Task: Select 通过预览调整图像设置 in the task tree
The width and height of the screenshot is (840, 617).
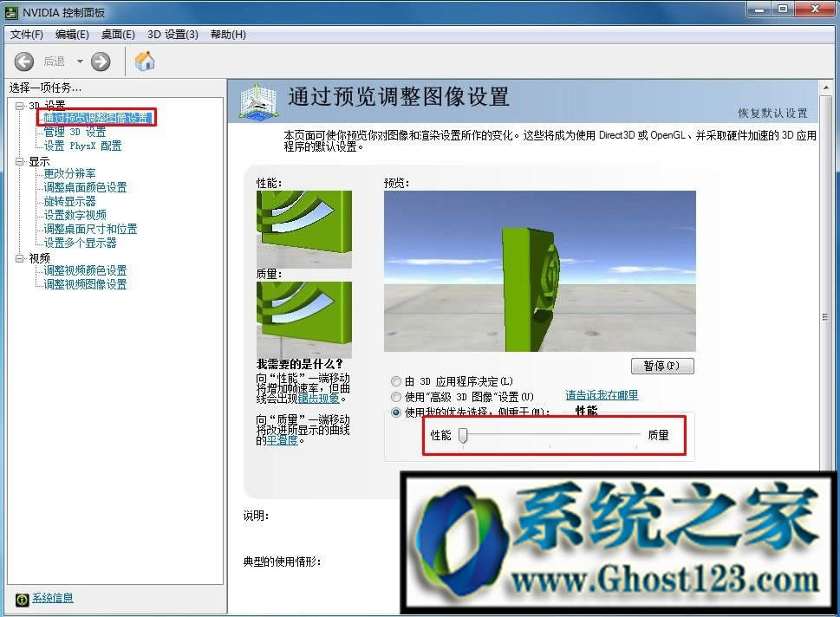Action: [x=96, y=118]
